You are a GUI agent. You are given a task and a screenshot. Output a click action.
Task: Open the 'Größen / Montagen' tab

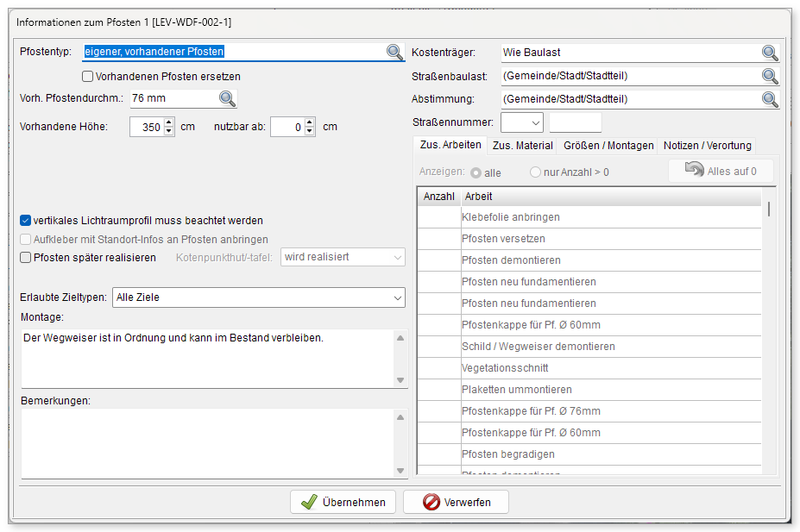pyautogui.click(x=608, y=146)
